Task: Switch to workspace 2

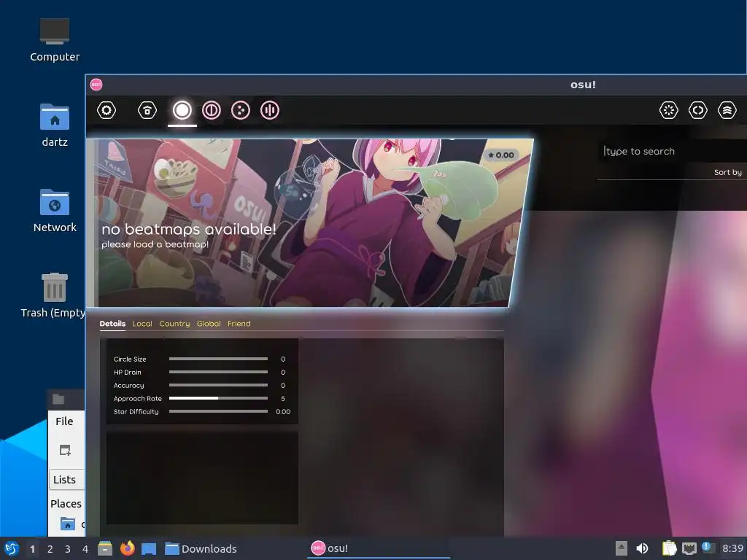Action: coord(50,549)
